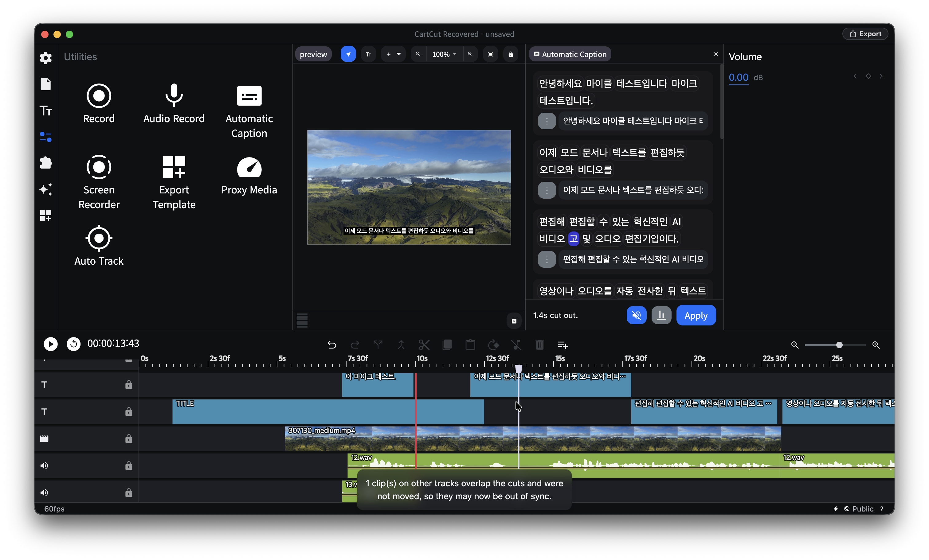This screenshot has height=560, width=929.
Task: Open the templates grid panel in the sidebar
Action: click(45, 216)
